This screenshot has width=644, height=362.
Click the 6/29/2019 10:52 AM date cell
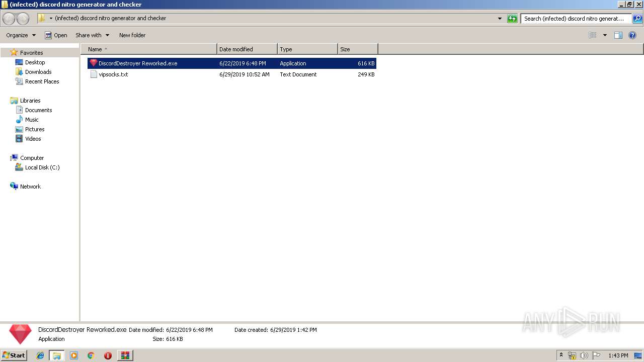point(245,74)
